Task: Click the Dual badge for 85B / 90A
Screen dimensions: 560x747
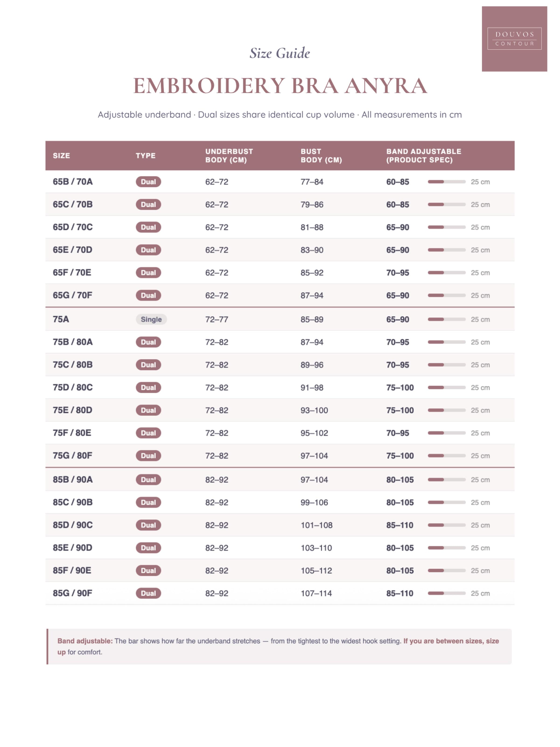Action: point(149,479)
